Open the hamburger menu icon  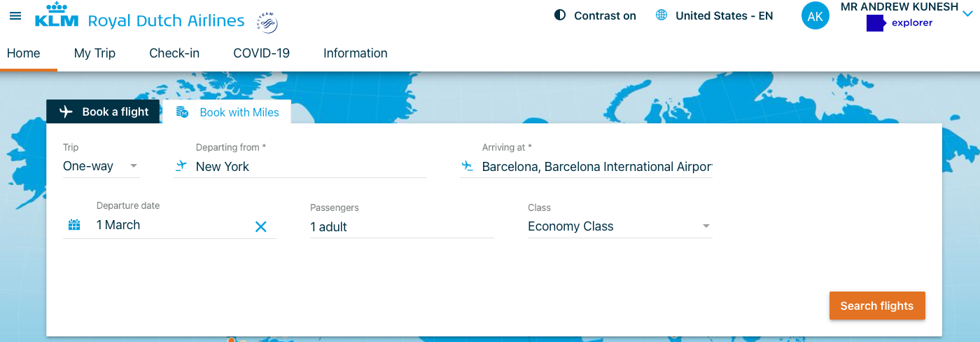(15, 16)
